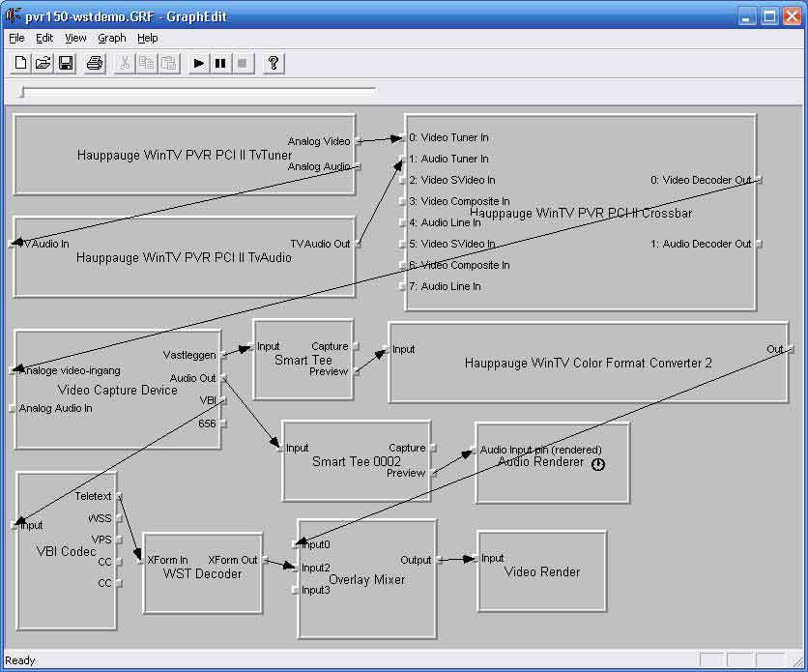The image size is (808, 672).
Task: Select the VBI Codec filter
Action: tap(66, 551)
